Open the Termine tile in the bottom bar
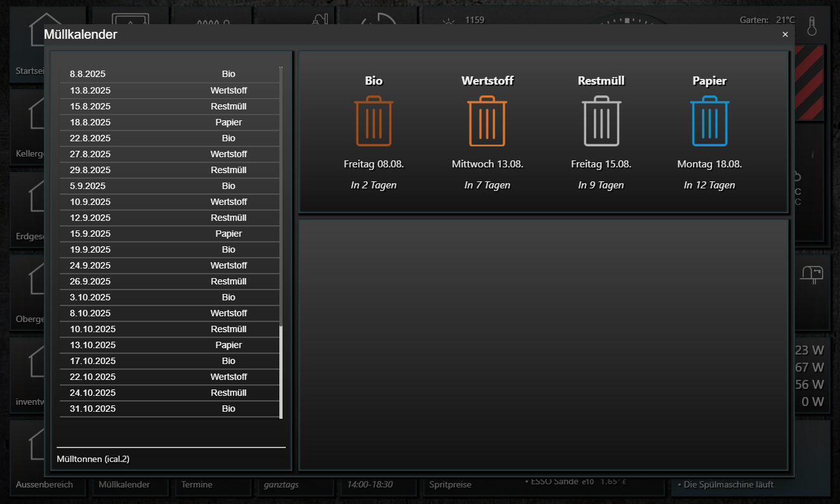 pyautogui.click(x=196, y=485)
